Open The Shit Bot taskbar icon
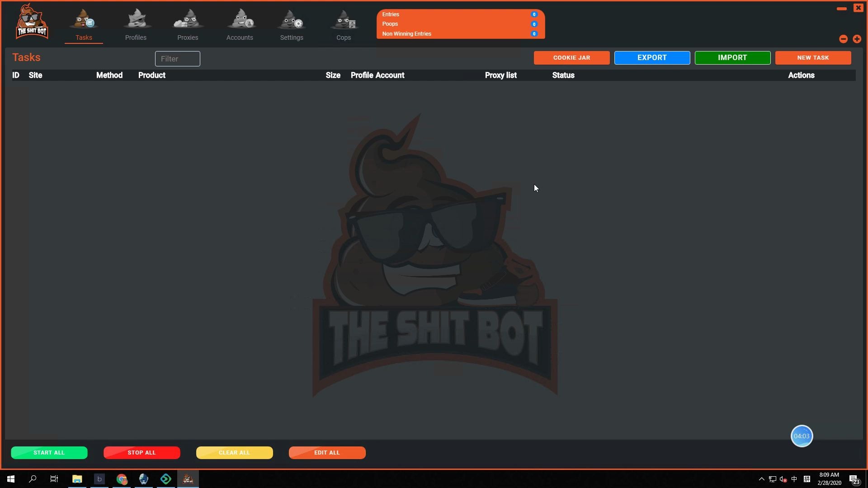 [x=188, y=479]
